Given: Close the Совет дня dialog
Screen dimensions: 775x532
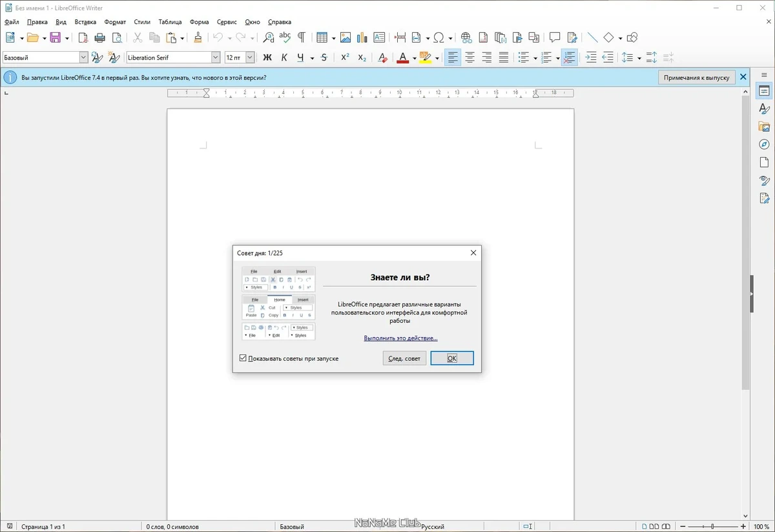Looking at the screenshot, I should pos(473,253).
